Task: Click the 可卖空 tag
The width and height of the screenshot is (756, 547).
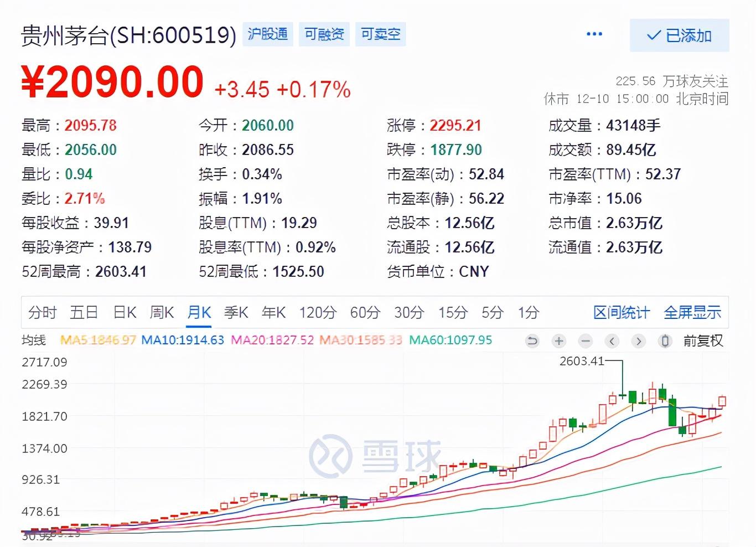Action: (x=381, y=34)
